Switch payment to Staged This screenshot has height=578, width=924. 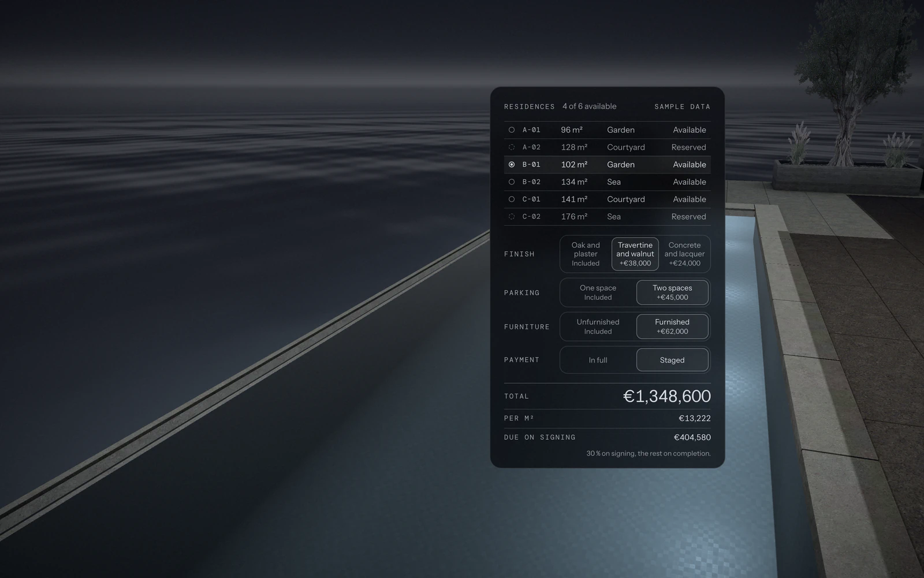[x=672, y=360]
